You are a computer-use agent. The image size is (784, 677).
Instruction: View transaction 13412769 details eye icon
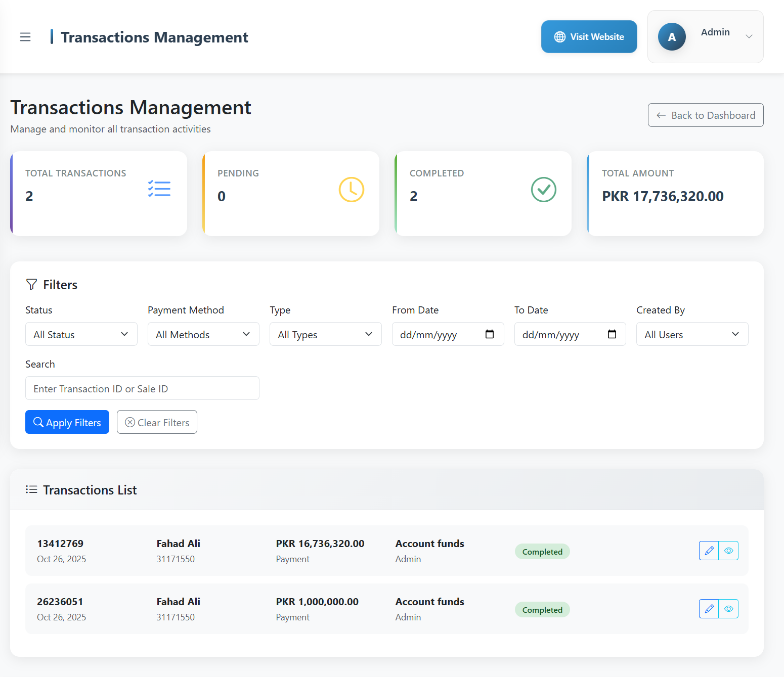[x=728, y=551]
